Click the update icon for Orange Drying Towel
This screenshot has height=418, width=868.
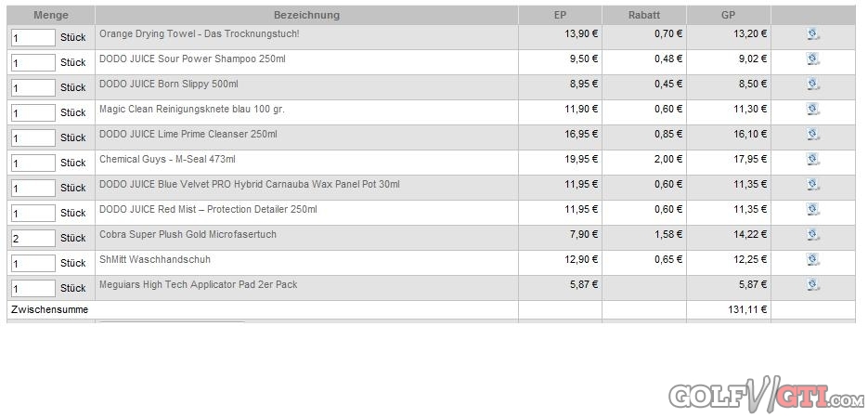point(813,34)
